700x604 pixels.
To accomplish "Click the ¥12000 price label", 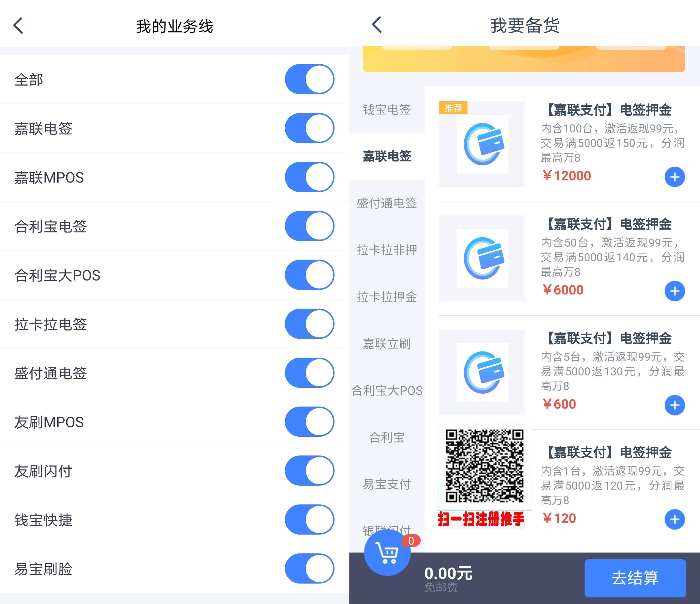I will click(x=567, y=176).
